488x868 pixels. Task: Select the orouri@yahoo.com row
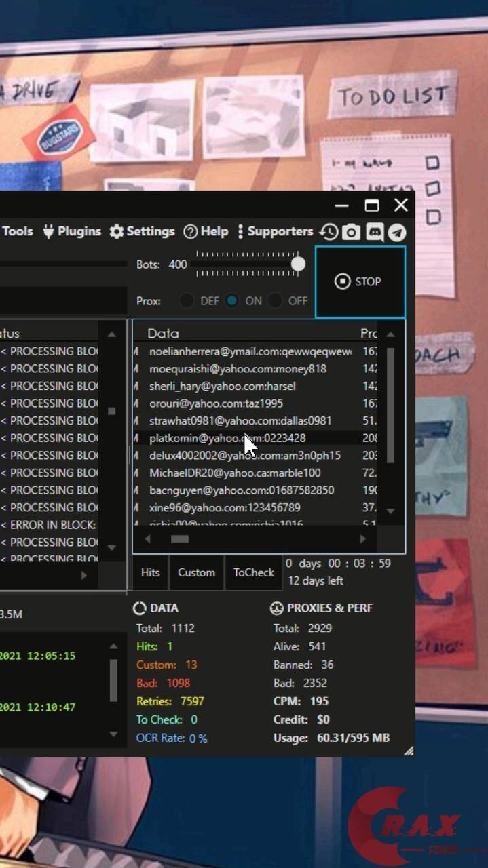(x=255, y=403)
